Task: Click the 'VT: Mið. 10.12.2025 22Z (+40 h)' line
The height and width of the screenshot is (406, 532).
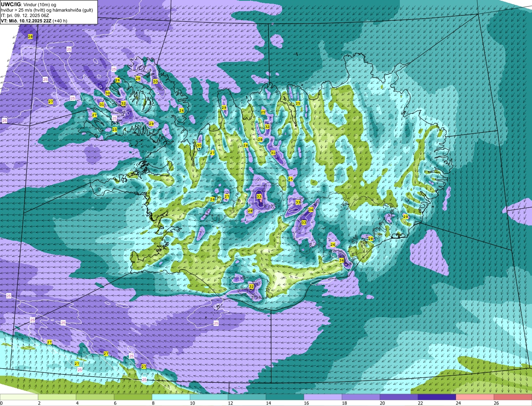Action: [34, 21]
